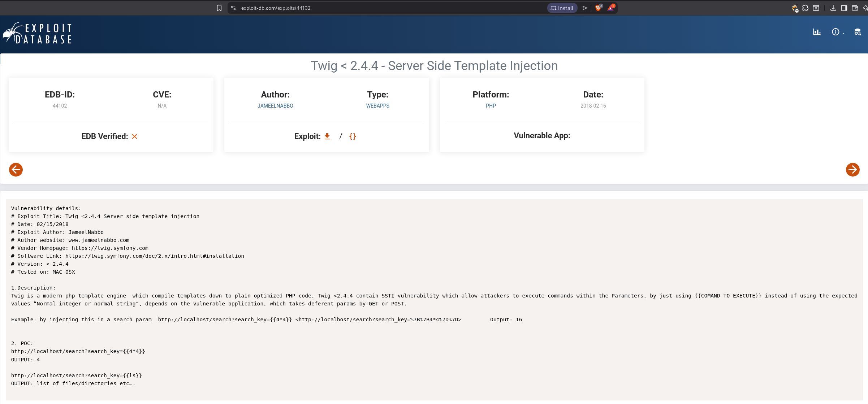View raw exploit via curly braces icon

point(353,136)
